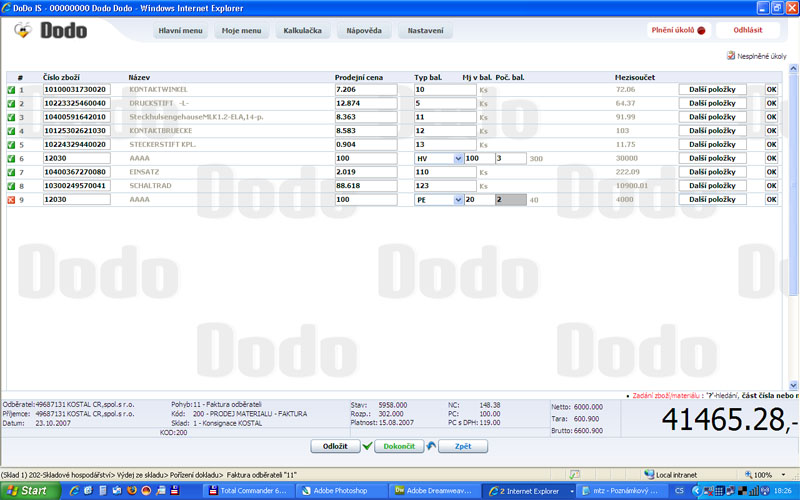
Task: Switch to mtz - Poznámkový taskbar button
Action: (622, 491)
